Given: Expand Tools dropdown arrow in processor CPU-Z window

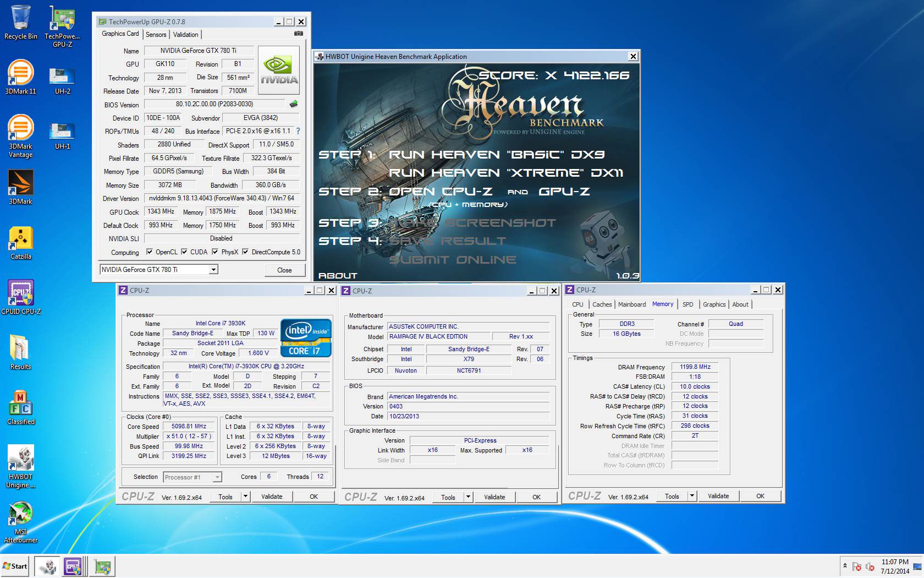Looking at the screenshot, I should coord(245,497).
